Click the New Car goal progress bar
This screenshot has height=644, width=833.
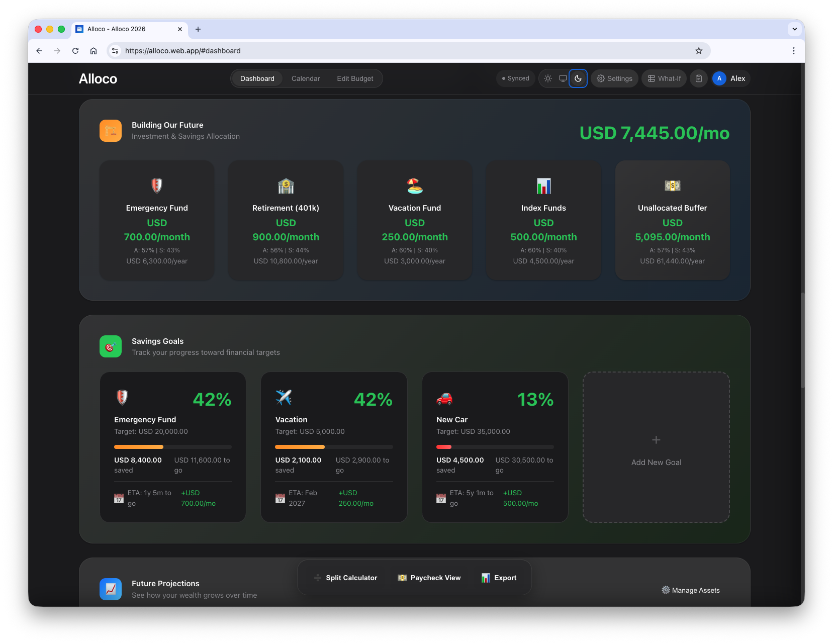coord(495,446)
